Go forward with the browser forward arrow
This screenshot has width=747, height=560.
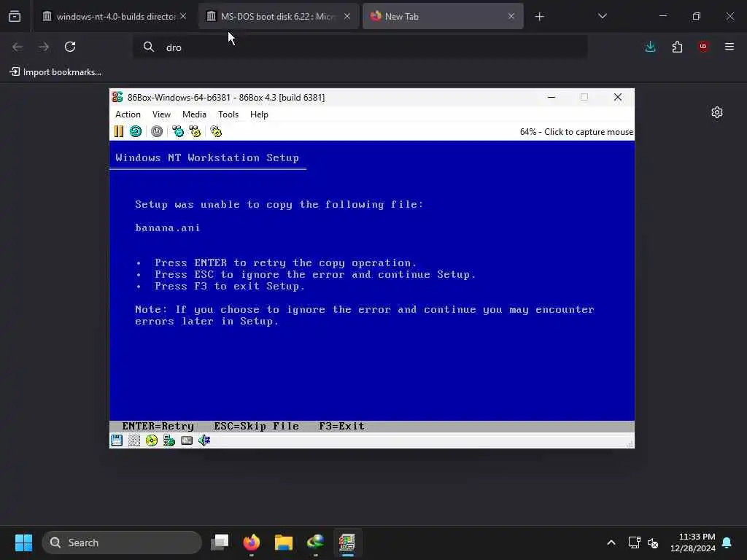pyautogui.click(x=44, y=47)
